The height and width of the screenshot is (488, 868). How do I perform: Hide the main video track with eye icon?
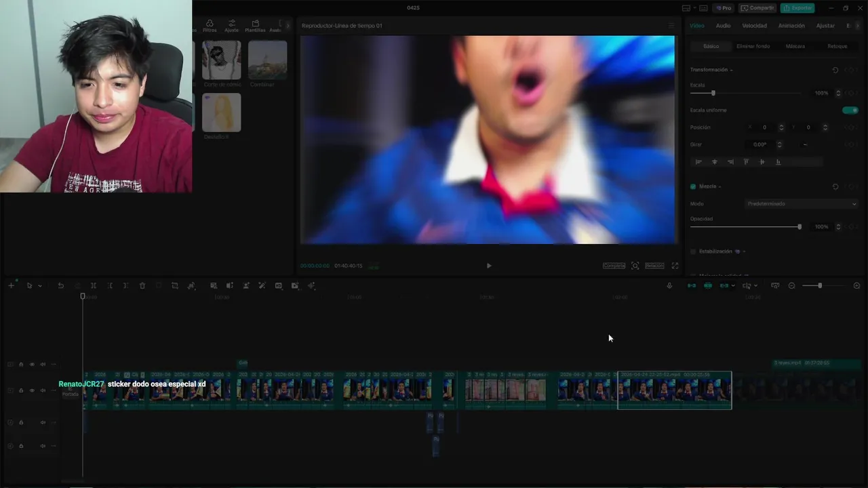coord(32,390)
